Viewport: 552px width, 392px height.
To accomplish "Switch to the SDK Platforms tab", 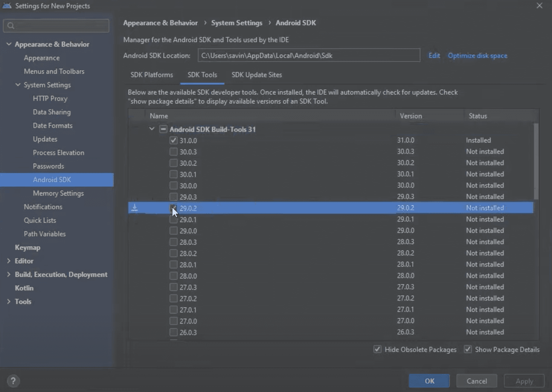I will tap(152, 74).
